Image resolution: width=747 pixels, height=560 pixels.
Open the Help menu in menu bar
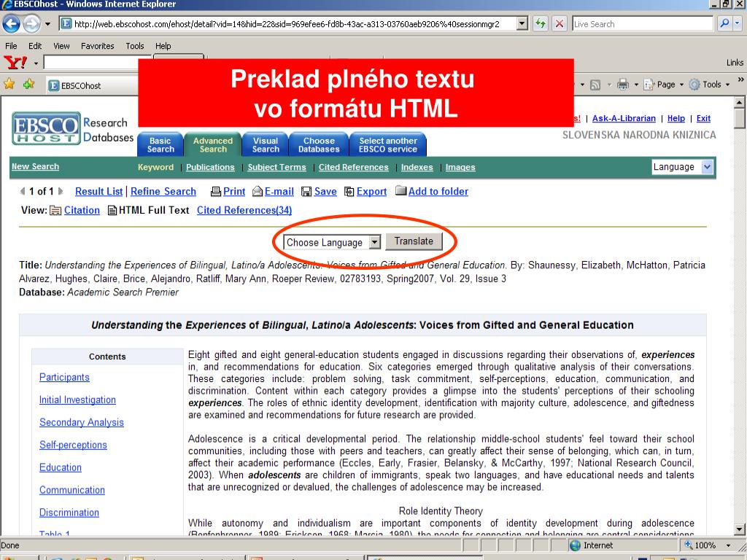(x=163, y=46)
